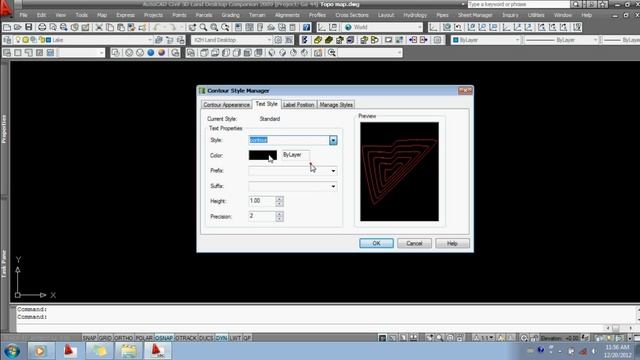The image size is (640, 360).
Task: Open the text Style dropdown arrow
Action: tap(333, 140)
